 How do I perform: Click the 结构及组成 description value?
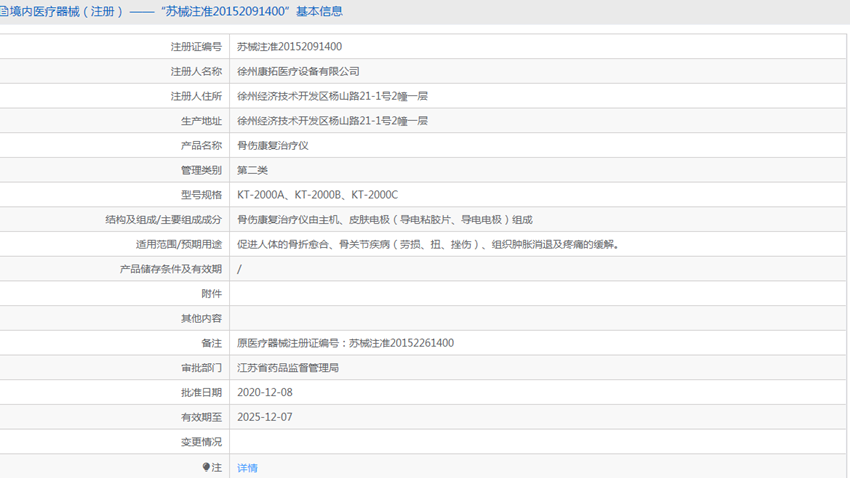[x=384, y=219]
